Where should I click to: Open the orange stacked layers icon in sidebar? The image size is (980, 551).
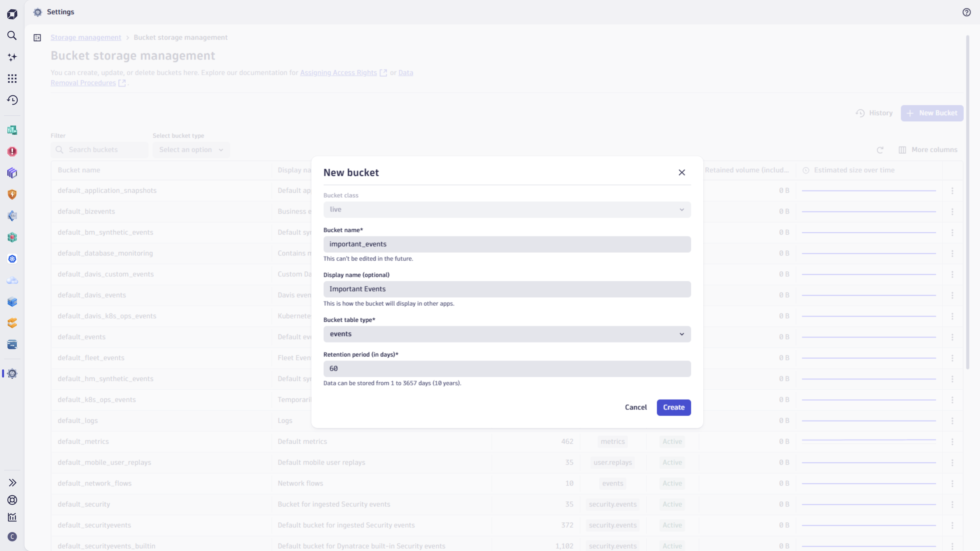coord(12,323)
